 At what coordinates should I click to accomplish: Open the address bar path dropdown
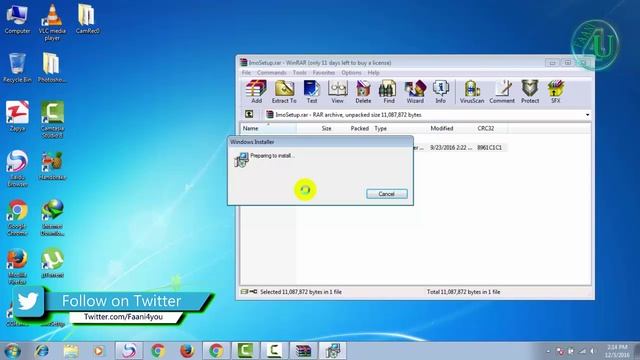[x=587, y=115]
